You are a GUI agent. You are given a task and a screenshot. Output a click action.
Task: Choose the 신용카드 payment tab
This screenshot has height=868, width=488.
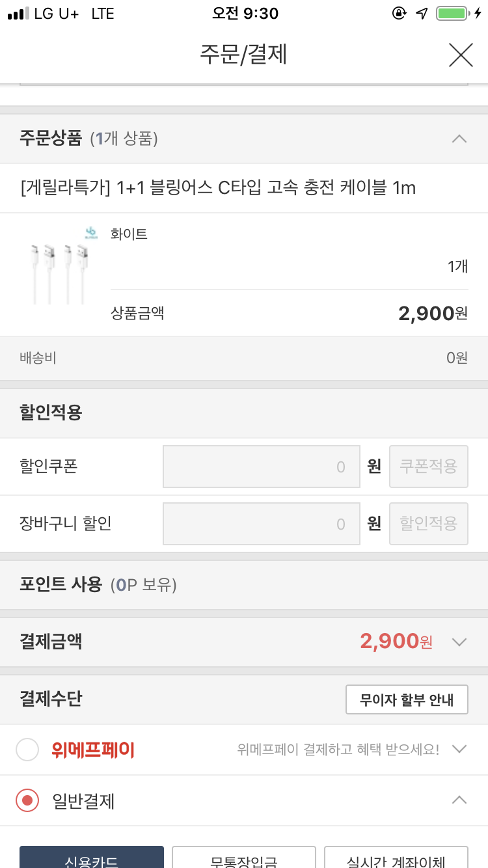point(92,858)
